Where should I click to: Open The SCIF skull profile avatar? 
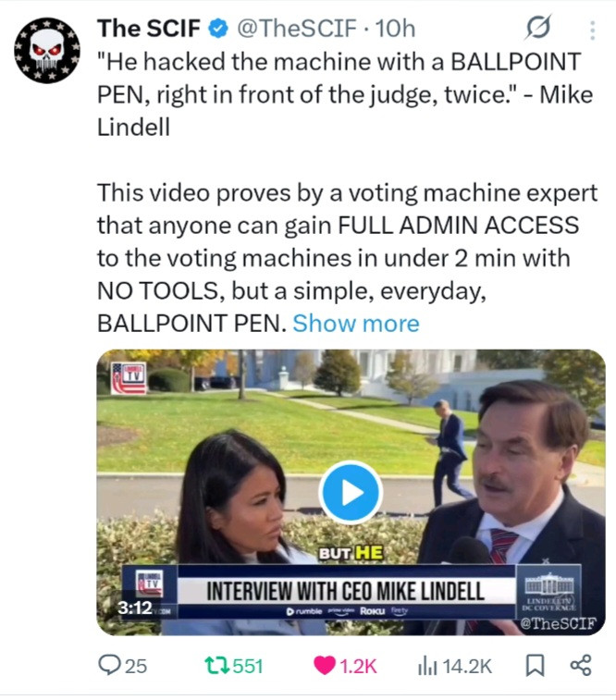(47, 51)
